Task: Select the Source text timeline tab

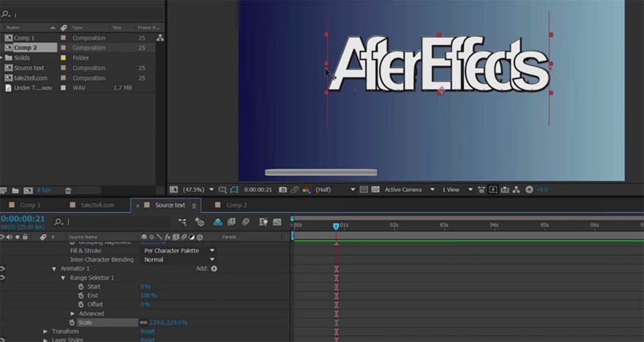Action: [170, 205]
